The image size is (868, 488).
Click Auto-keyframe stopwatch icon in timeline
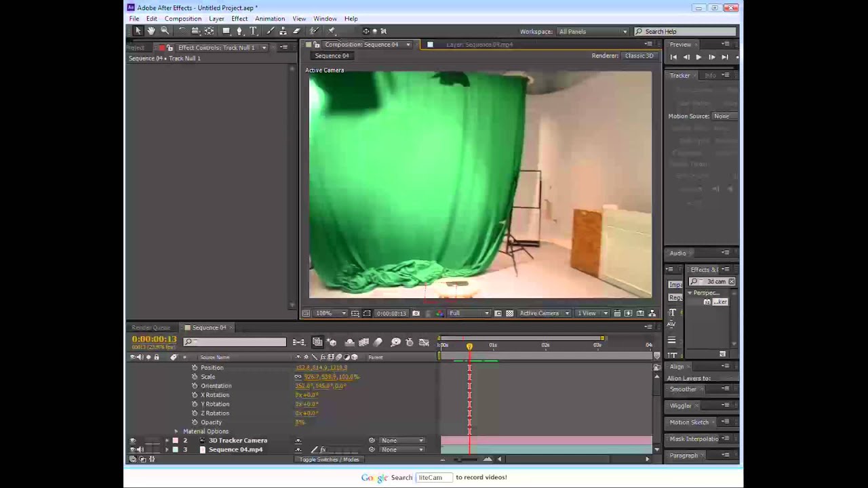pyautogui.click(x=410, y=342)
